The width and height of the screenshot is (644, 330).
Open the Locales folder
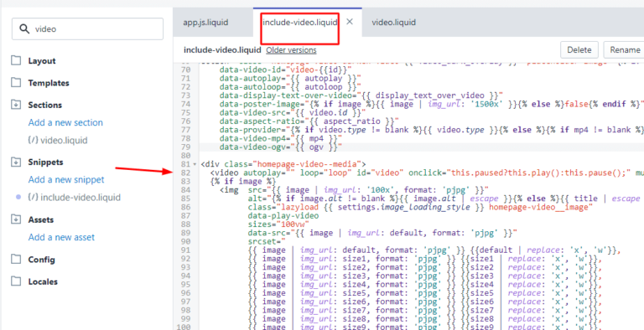pyautogui.click(x=43, y=282)
